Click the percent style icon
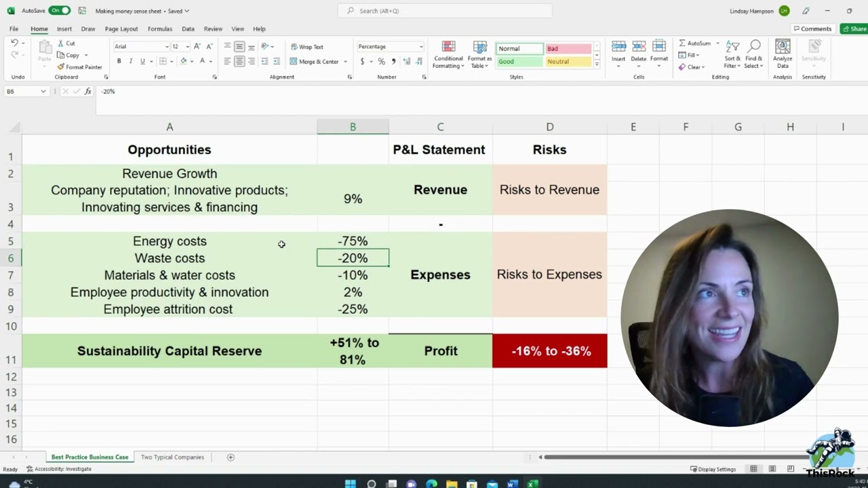Viewport: 868px width, 488px height. tap(381, 61)
